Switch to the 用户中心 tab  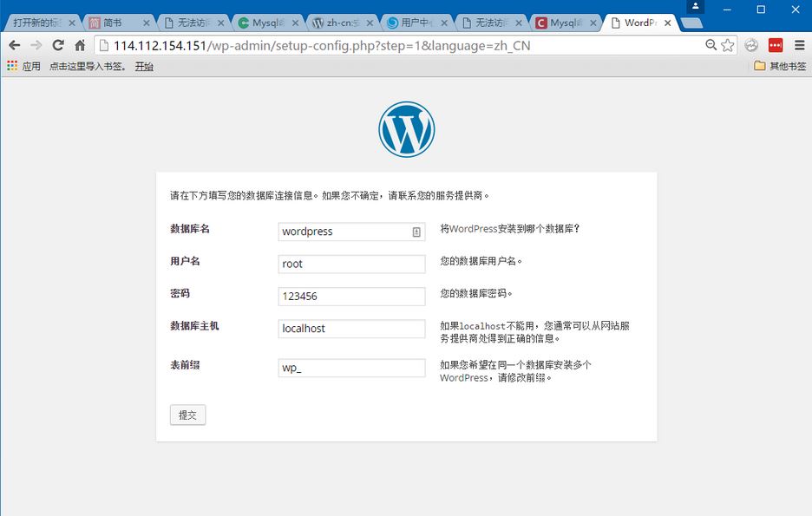(412, 23)
